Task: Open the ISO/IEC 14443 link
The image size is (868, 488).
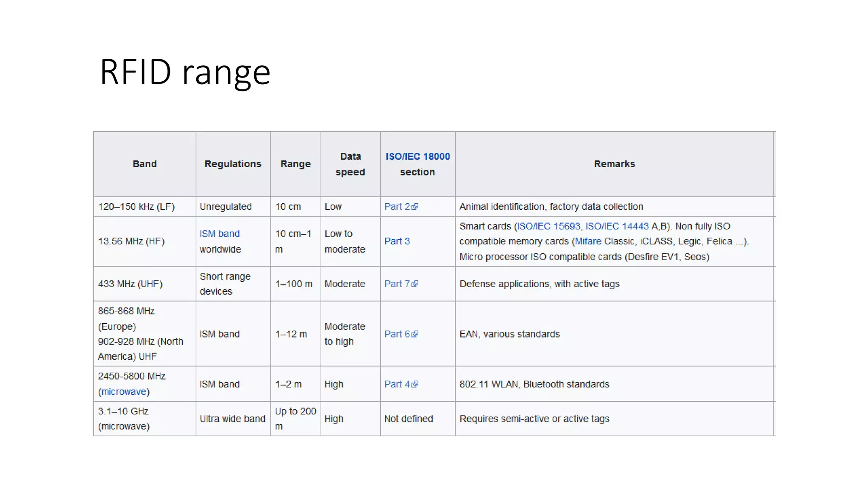Action: [x=617, y=226]
